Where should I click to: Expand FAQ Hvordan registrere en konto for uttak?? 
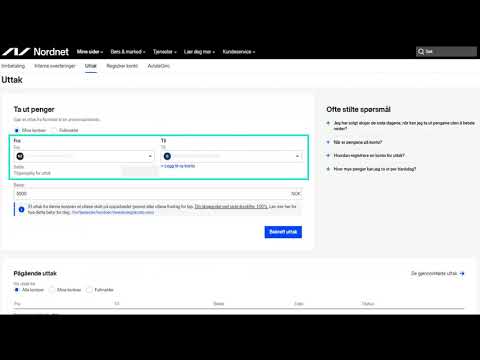click(x=366, y=156)
